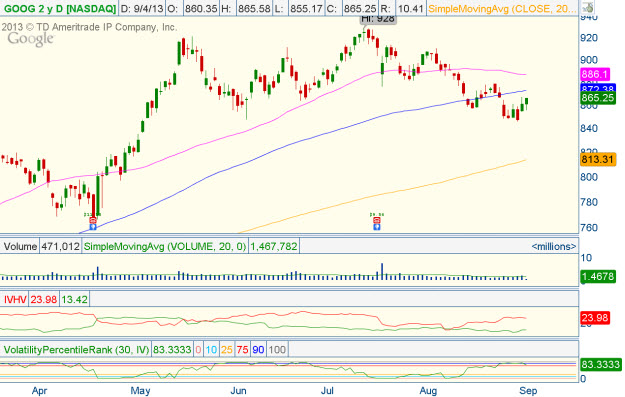Click the gray 100 level label
The height and width of the screenshot is (397, 625).
[x=277, y=350]
